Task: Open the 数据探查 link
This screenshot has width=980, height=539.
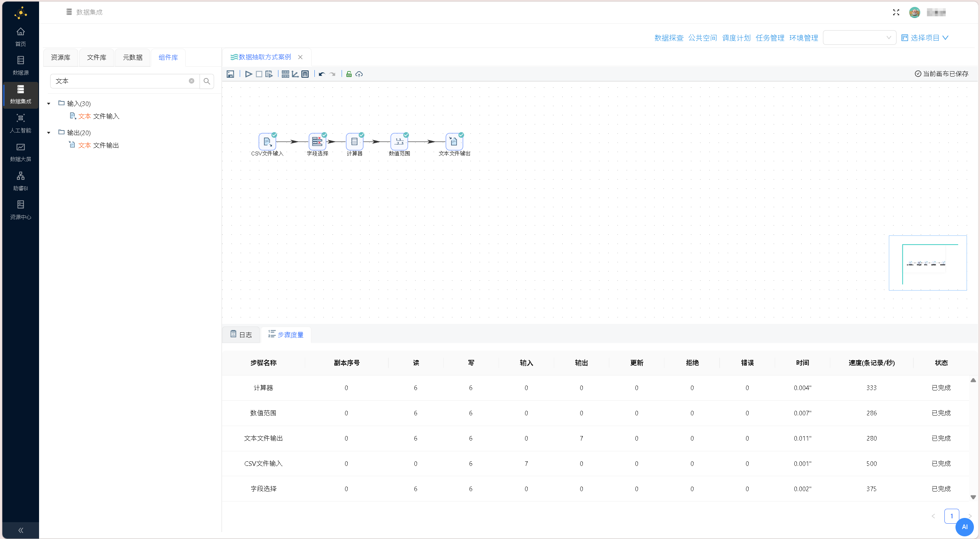Action: 669,38
